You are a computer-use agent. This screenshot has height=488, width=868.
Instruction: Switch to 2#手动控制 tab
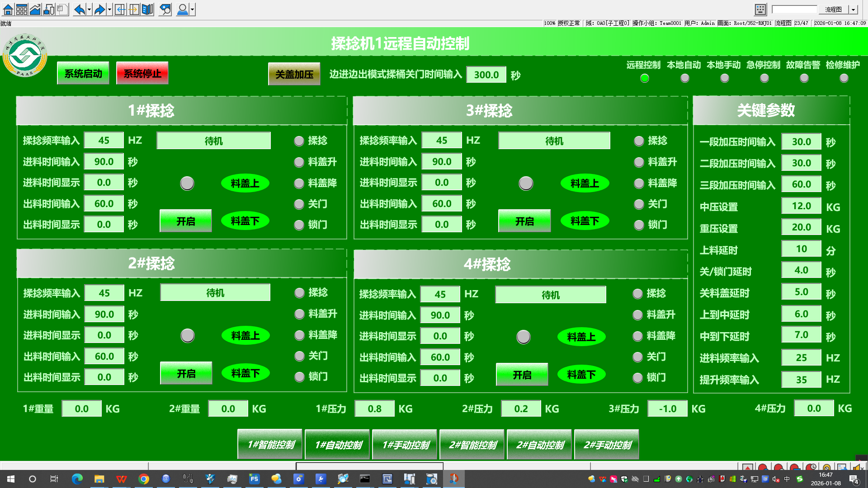tap(607, 445)
